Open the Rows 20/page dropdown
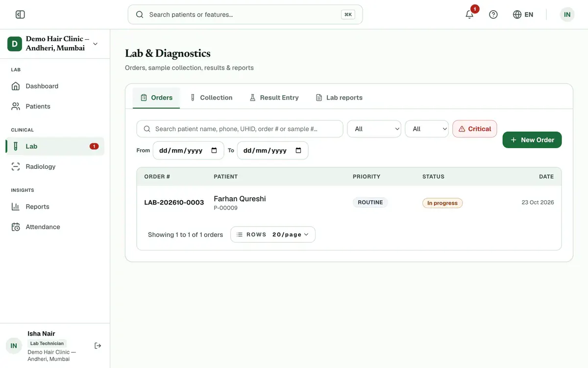Viewport: 588px width, 368px height. click(273, 235)
